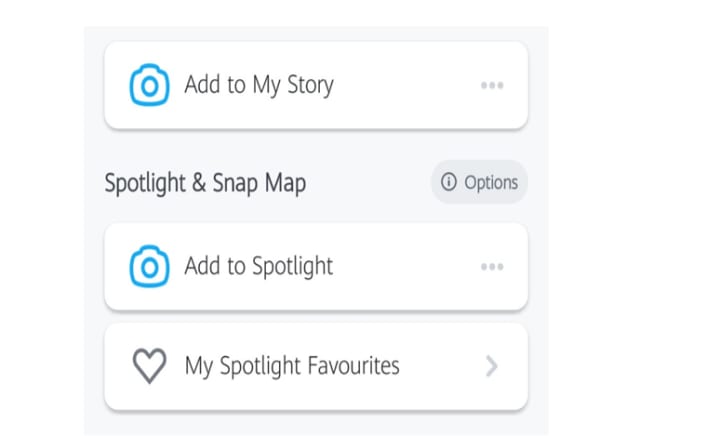Open the three-dot menu for My Story

click(x=491, y=85)
